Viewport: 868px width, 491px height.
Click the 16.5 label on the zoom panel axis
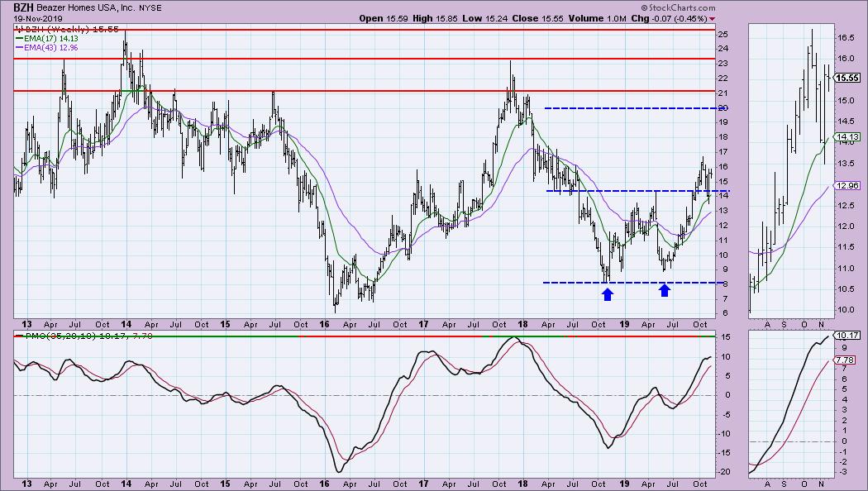tap(845, 38)
